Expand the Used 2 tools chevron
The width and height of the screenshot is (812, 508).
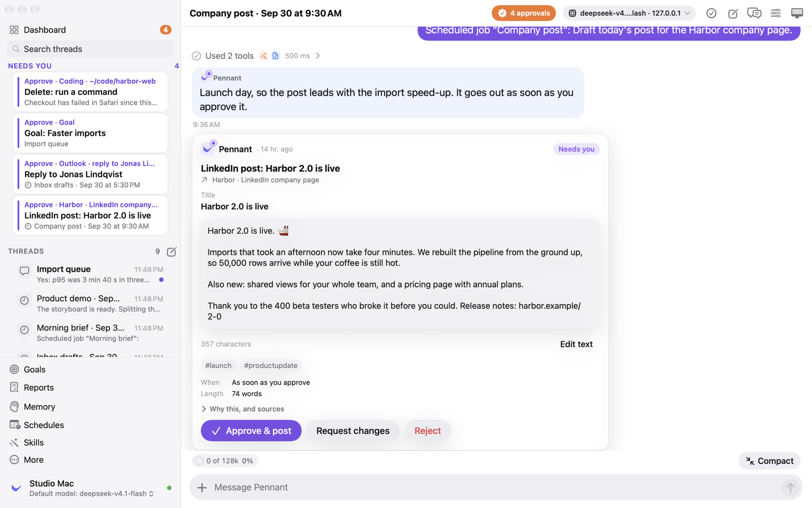[x=318, y=56]
